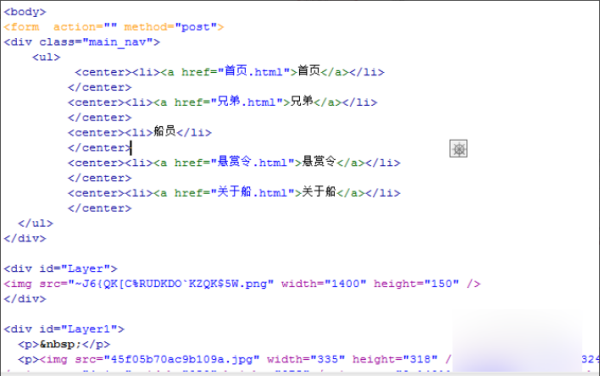Image resolution: width=600 pixels, height=376 pixels.
Task: Click the 悬赏令.html link line
Action: point(234,163)
